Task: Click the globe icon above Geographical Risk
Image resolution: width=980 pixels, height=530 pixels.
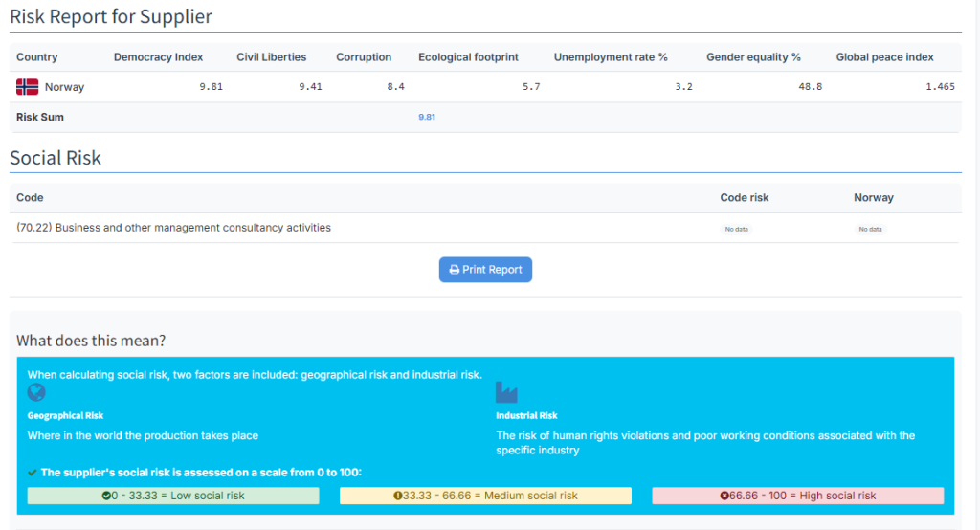Action: 36,392
